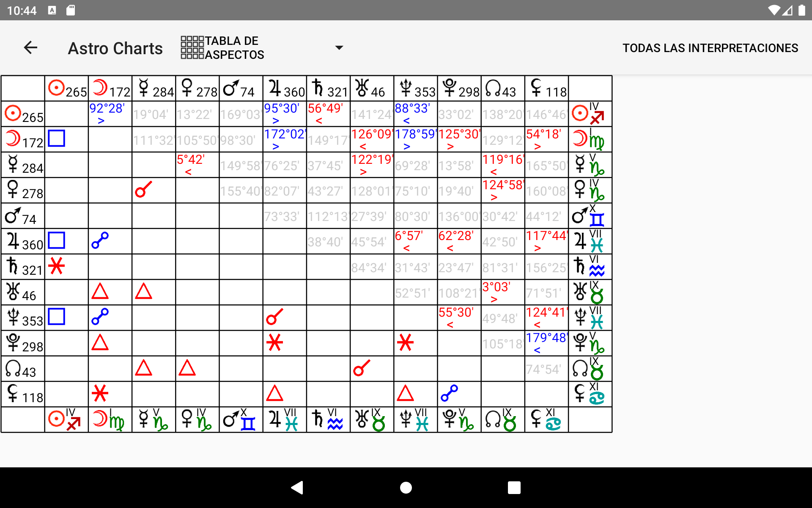
Task: Click the 117°44' Jupiter-Lilith angle value
Action: pos(547,236)
